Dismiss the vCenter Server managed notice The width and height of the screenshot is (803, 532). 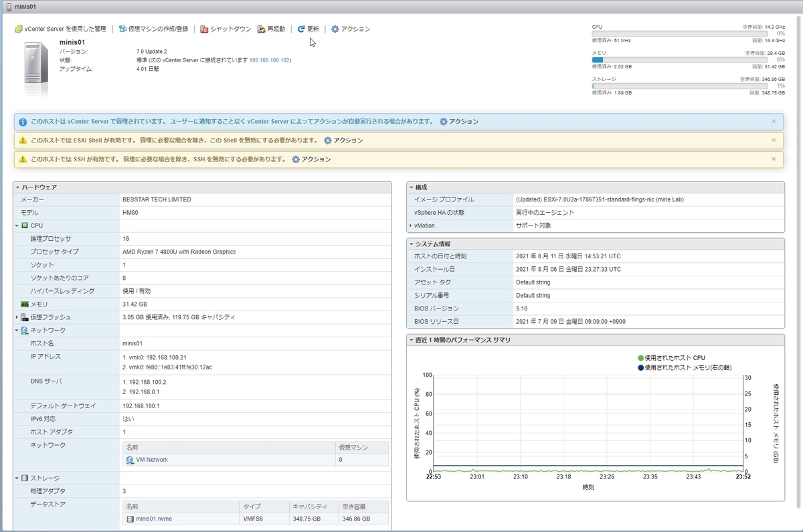774,122
